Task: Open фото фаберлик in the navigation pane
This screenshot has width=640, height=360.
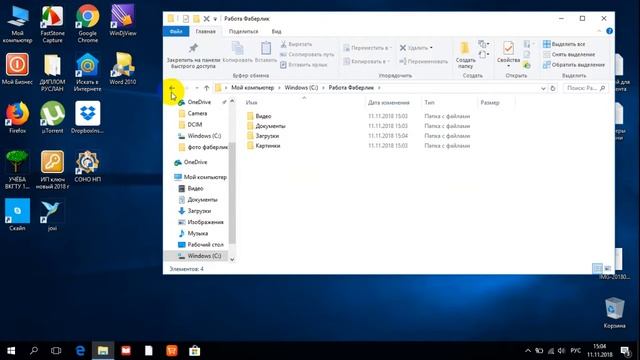Action: tap(207, 147)
